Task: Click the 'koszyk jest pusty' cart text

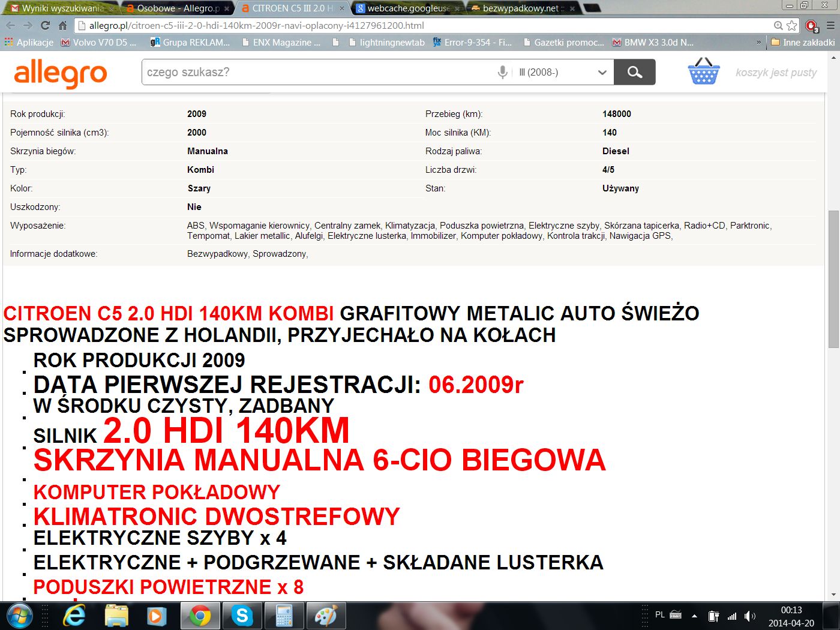Action: (776, 73)
